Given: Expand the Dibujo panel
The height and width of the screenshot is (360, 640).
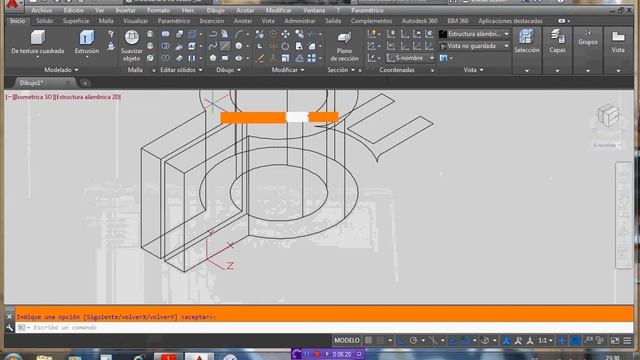Looking at the screenshot, I should coord(229,70).
